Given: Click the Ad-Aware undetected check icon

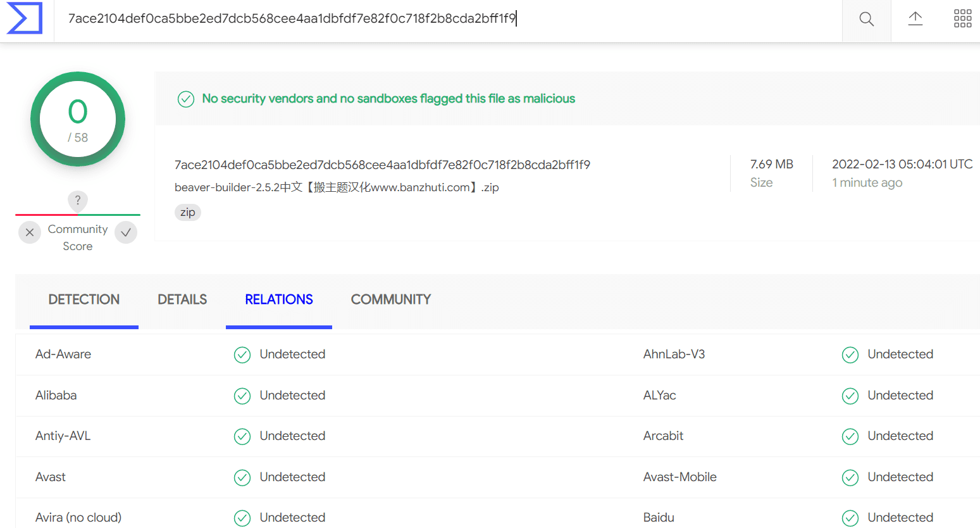Looking at the screenshot, I should click(242, 355).
